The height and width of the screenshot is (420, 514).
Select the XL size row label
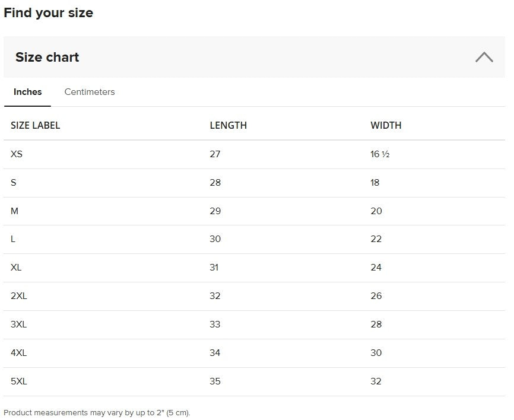click(x=16, y=268)
